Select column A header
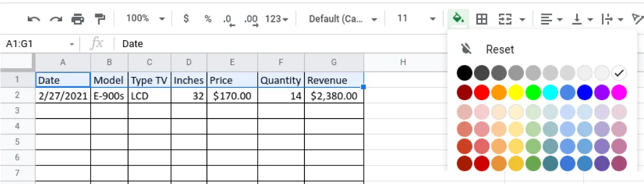Image resolution: width=644 pixels, height=184 pixels. 63,62
